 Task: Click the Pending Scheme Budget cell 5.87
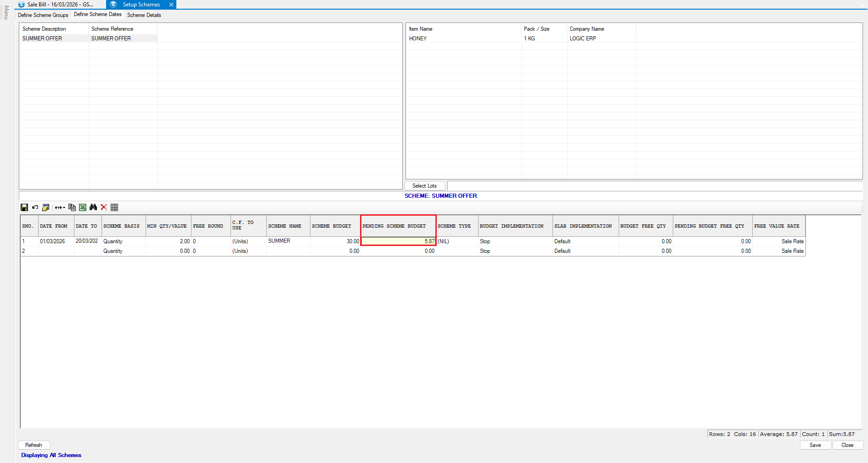pyautogui.click(x=398, y=241)
